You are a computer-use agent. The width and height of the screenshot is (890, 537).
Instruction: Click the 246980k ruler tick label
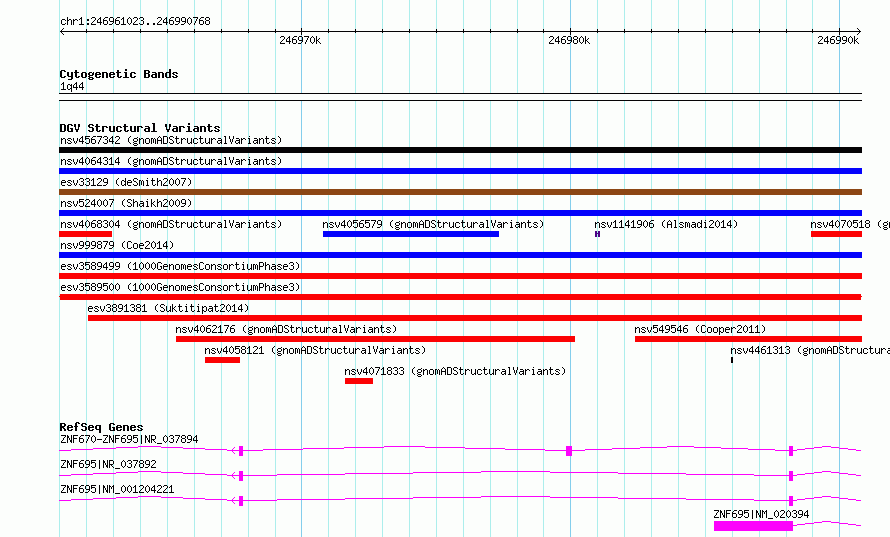point(569,40)
